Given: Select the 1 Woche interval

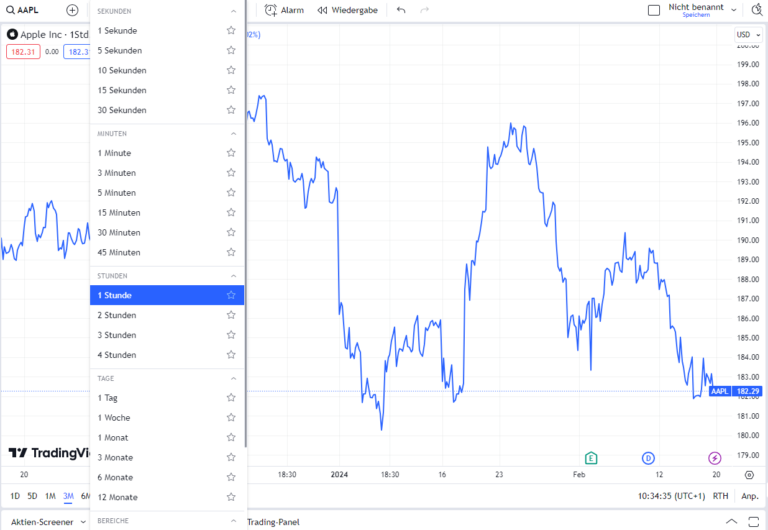Looking at the screenshot, I should coord(167,417).
